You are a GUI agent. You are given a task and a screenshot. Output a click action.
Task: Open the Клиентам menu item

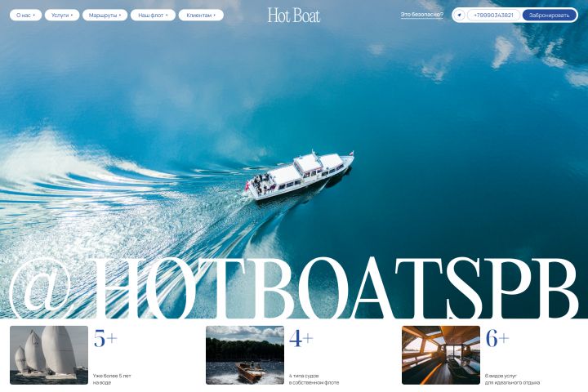pyautogui.click(x=201, y=16)
